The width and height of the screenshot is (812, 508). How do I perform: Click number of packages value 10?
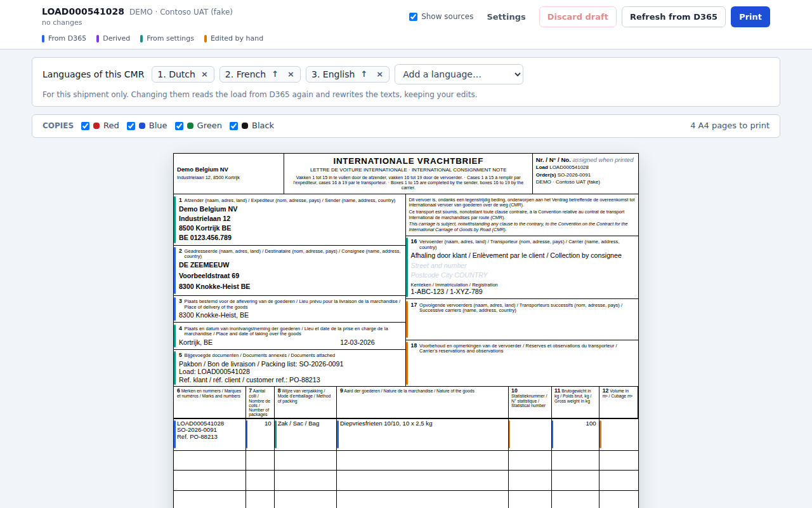[268, 424]
